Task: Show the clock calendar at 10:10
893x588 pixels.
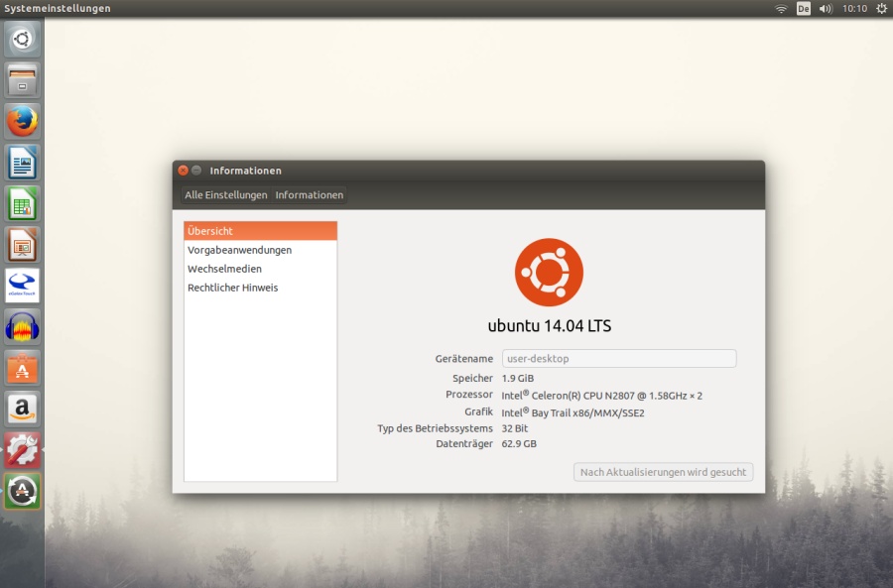Action: click(x=854, y=9)
